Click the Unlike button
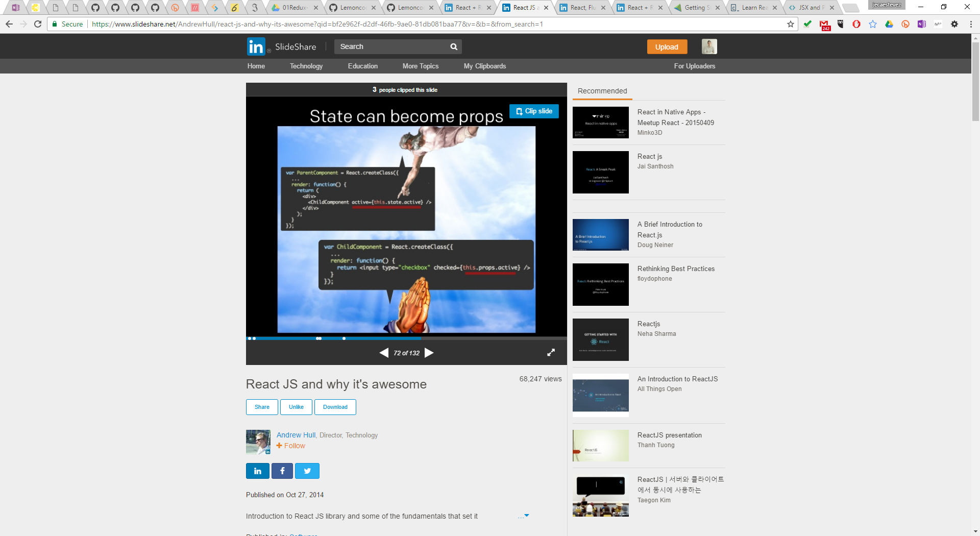This screenshot has height=536, width=980. (296, 407)
